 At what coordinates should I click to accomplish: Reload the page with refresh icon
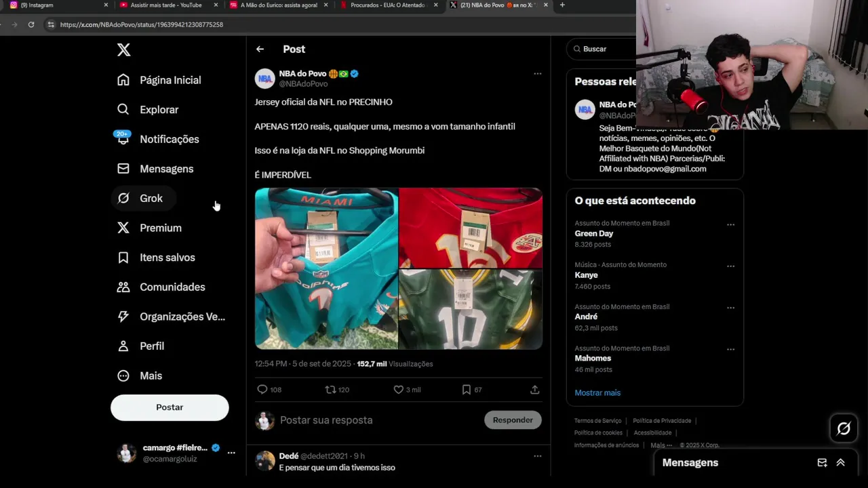pyautogui.click(x=31, y=24)
